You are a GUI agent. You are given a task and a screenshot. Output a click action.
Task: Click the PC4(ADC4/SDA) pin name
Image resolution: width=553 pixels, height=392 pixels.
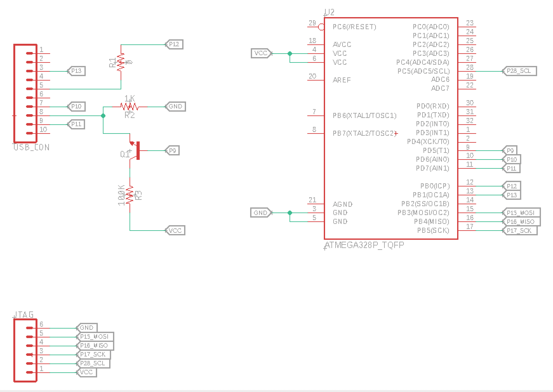click(x=423, y=62)
